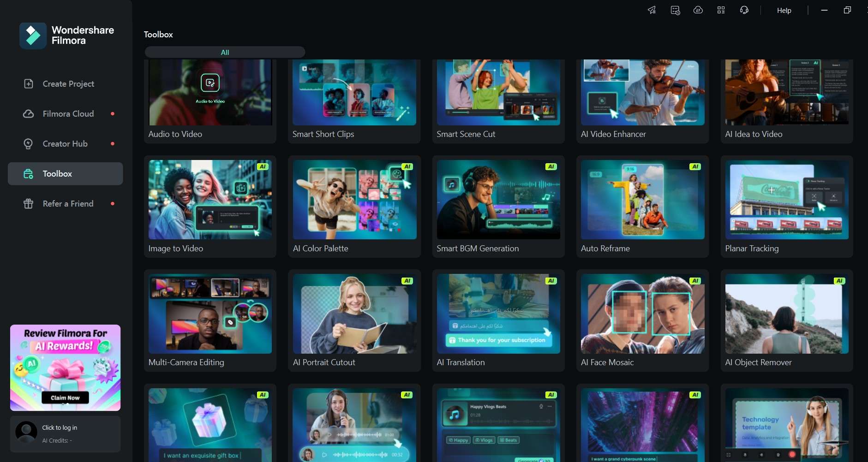868x462 pixels.
Task: Restore down the Filmora window
Action: click(x=847, y=10)
